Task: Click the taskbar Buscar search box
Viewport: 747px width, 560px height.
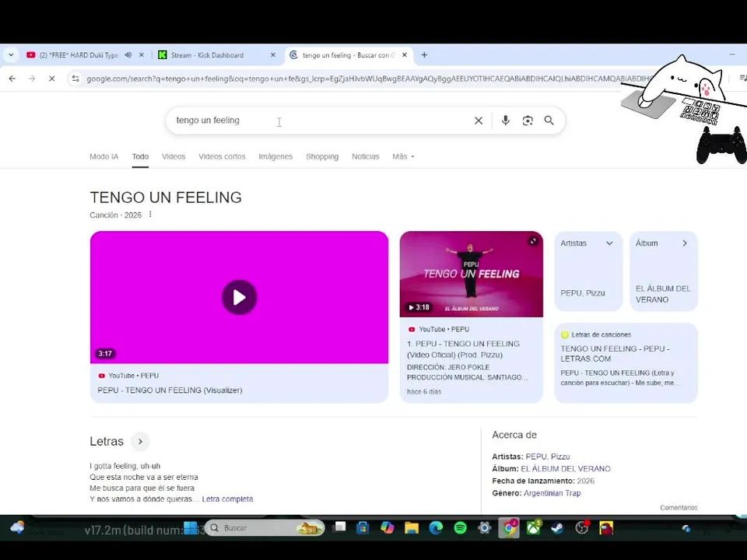Action: coord(265,528)
